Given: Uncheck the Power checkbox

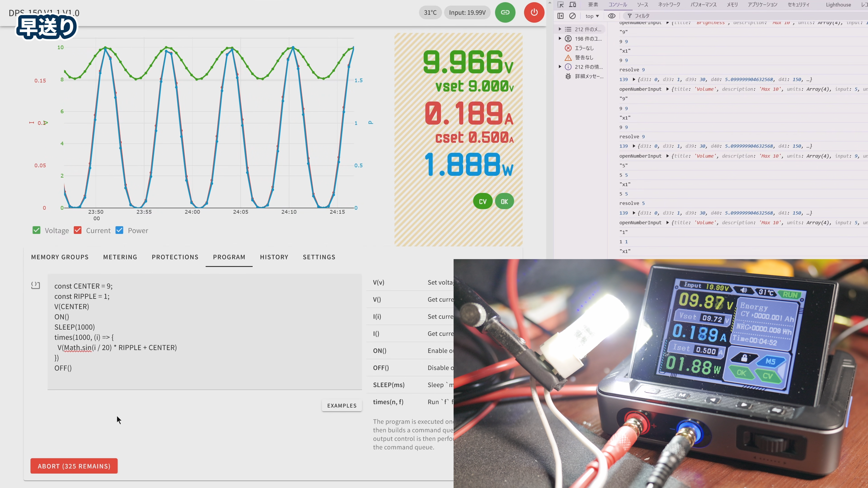Looking at the screenshot, I should click(119, 230).
